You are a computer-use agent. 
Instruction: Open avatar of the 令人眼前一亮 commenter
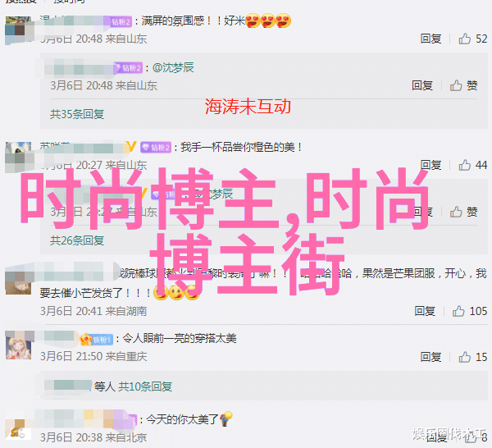tap(19, 345)
